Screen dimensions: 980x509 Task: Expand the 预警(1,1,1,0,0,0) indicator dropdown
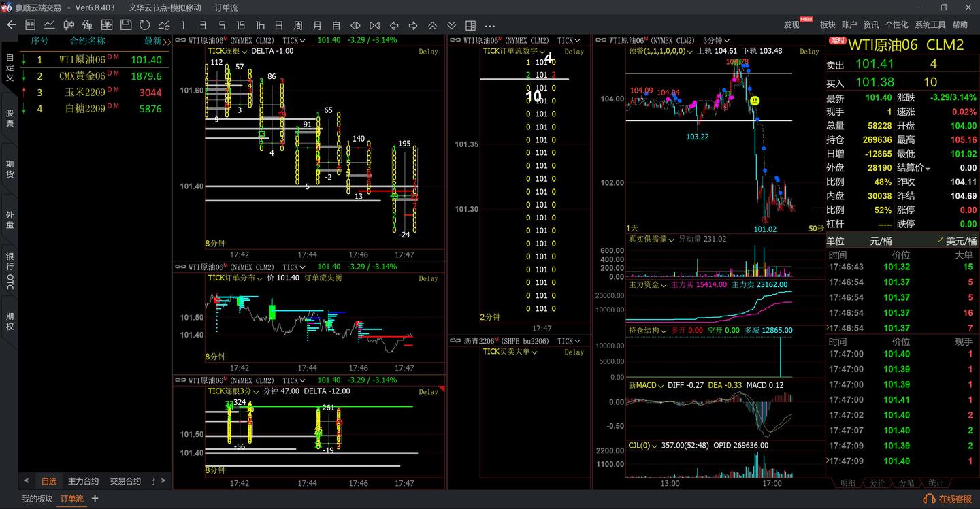pyautogui.click(x=660, y=51)
